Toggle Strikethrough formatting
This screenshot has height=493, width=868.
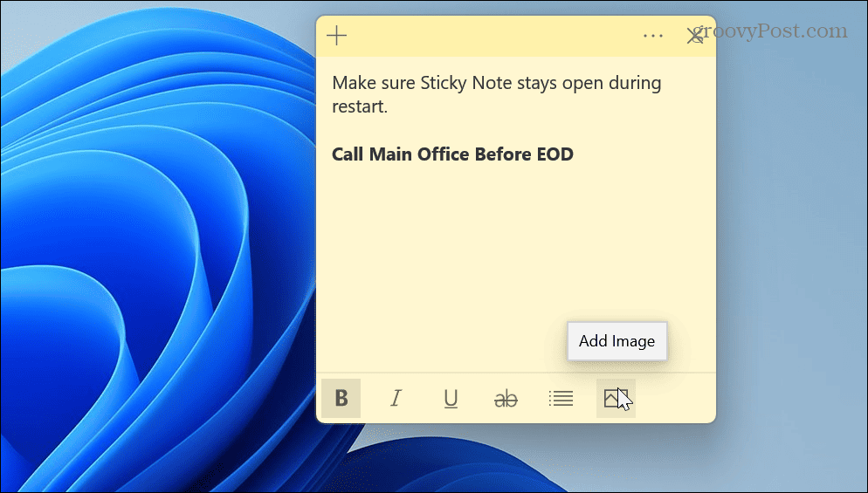[506, 399]
